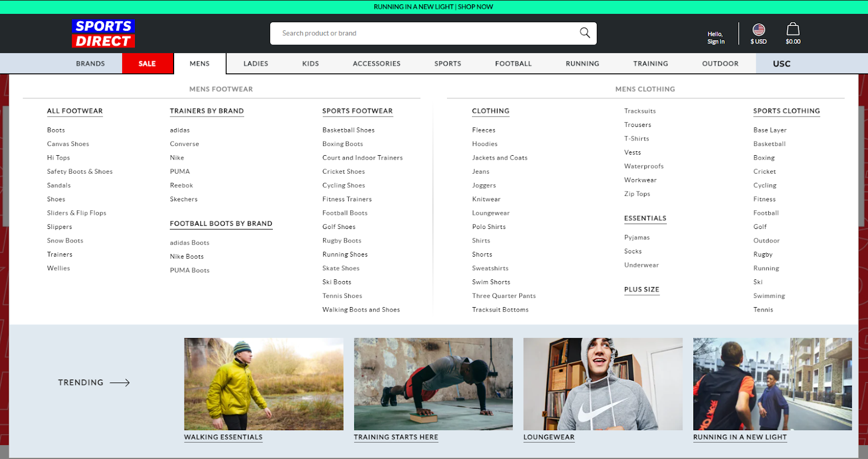Select the Swimming clothing link
The width and height of the screenshot is (868, 459).
(x=769, y=296)
